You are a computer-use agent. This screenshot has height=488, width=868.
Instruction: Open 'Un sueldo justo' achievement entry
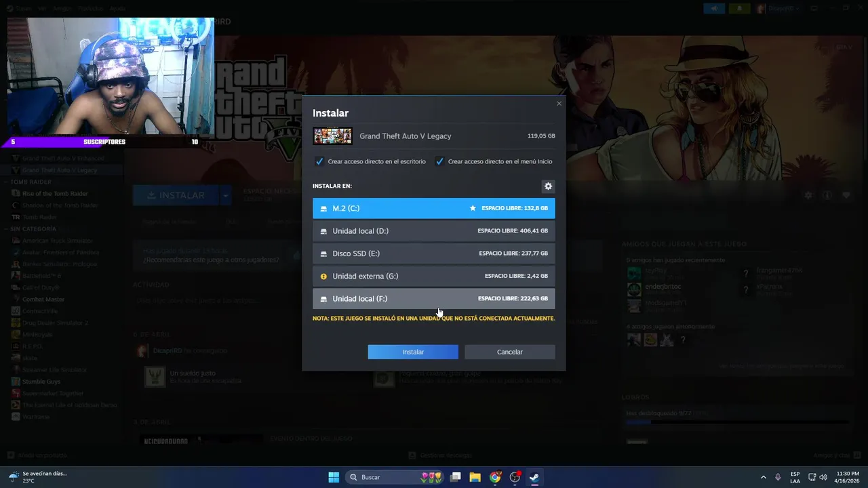192,373
